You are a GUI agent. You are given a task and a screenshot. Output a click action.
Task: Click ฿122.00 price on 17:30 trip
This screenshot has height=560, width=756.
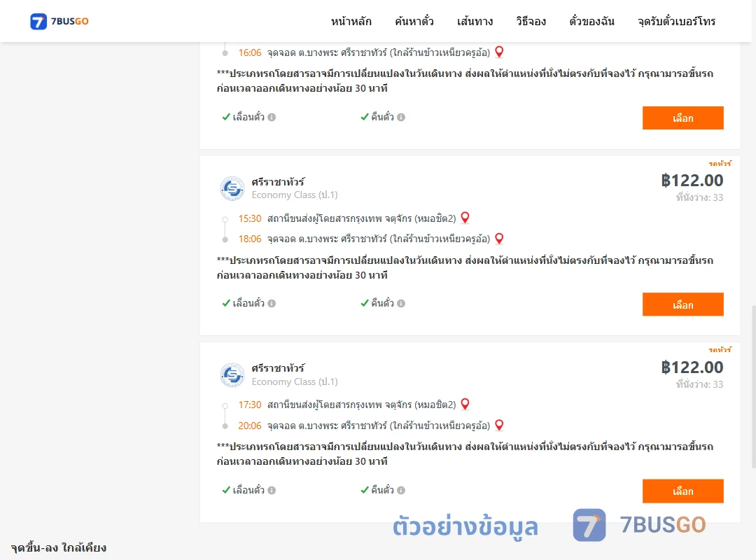click(x=692, y=367)
